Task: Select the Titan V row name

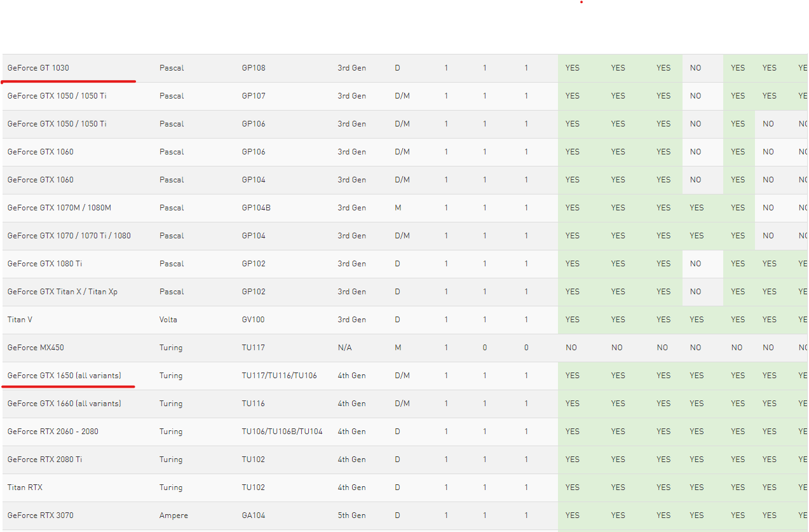Action: coord(20,320)
